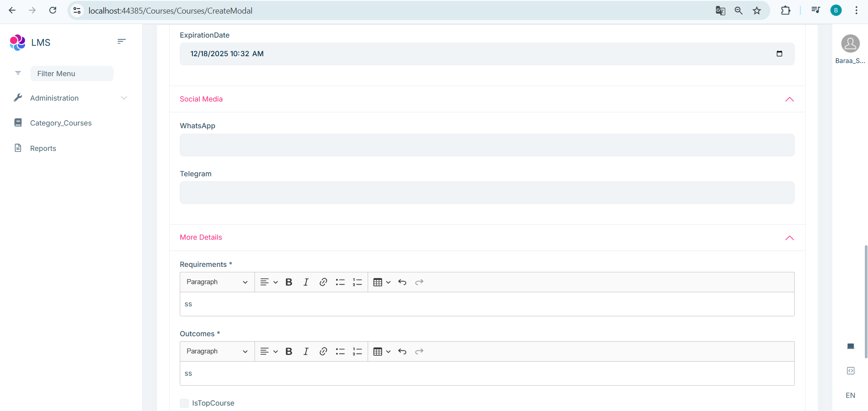The width and height of the screenshot is (868, 411).
Task: Click Bold in the Requirements editor toolbar
Action: point(289,282)
